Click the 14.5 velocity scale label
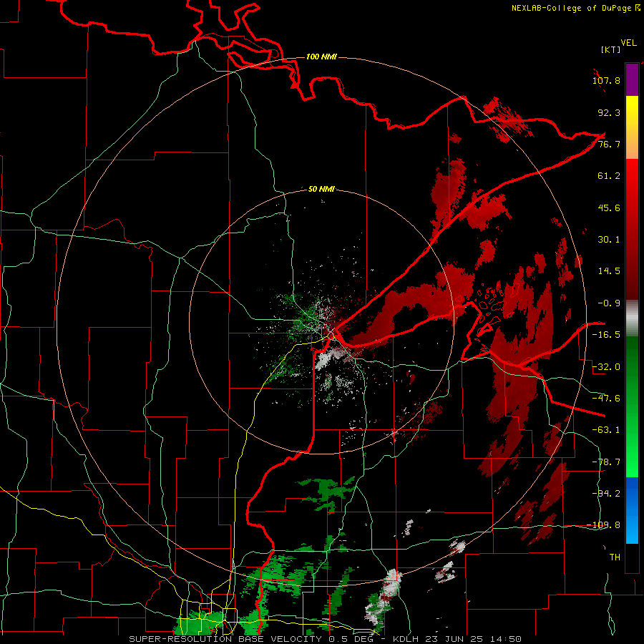This screenshot has width=644, height=644. [x=609, y=271]
